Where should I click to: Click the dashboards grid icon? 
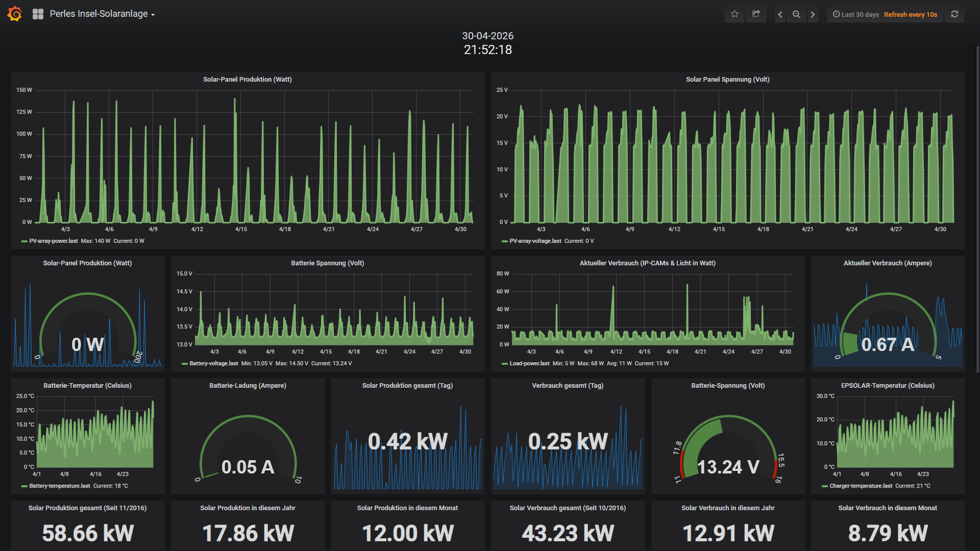(38, 14)
